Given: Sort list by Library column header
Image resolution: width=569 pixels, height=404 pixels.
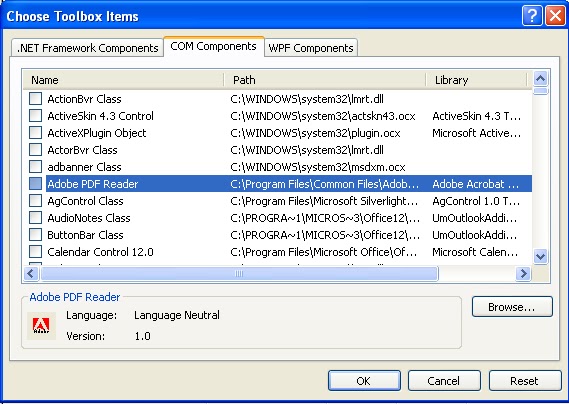Looking at the screenshot, I should pyautogui.click(x=476, y=80).
